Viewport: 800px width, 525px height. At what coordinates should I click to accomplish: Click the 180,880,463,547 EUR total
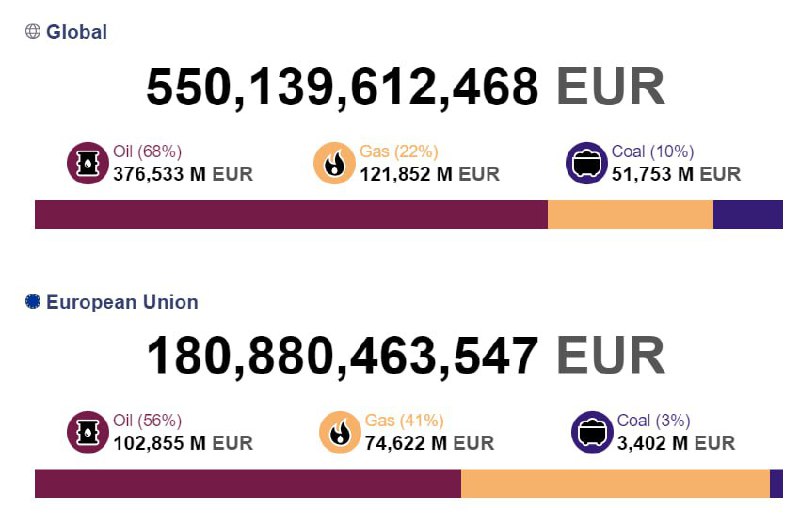pos(405,357)
